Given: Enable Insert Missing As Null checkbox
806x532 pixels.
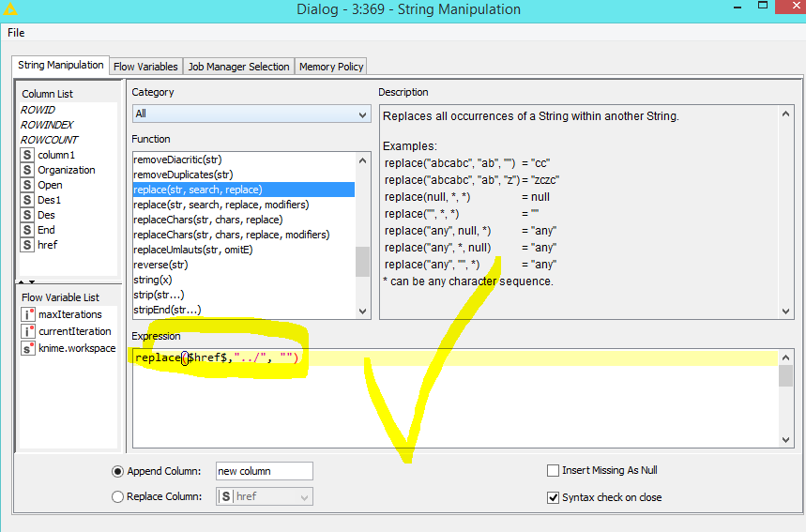Looking at the screenshot, I should (553, 471).
